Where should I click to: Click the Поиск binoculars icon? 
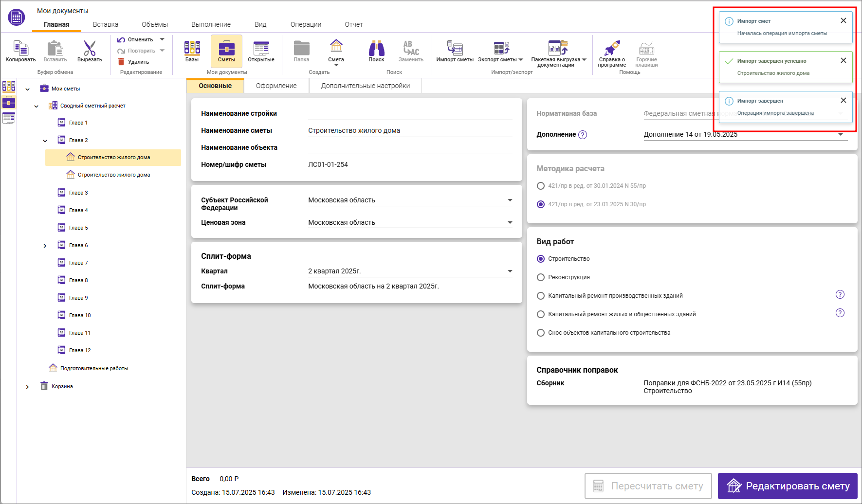pyautogui.click(x=376, y=48)
